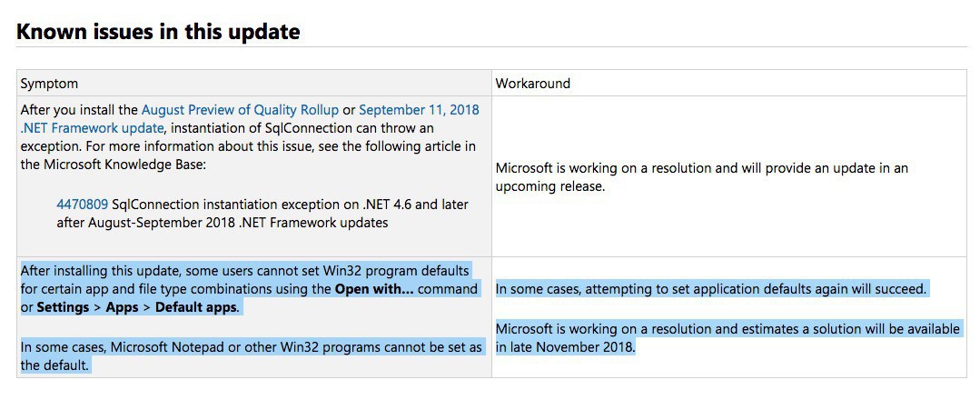Click the Symptom column header cell

coord(49,83)
